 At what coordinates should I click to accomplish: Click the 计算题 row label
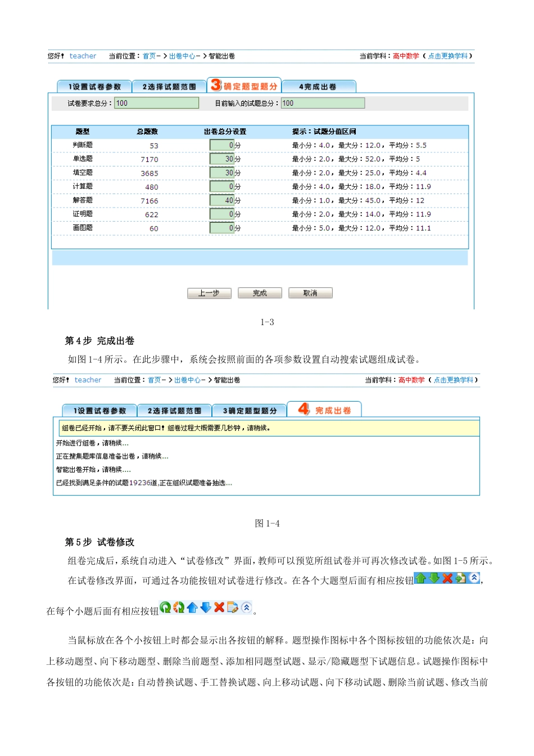(x=83, y=186)
